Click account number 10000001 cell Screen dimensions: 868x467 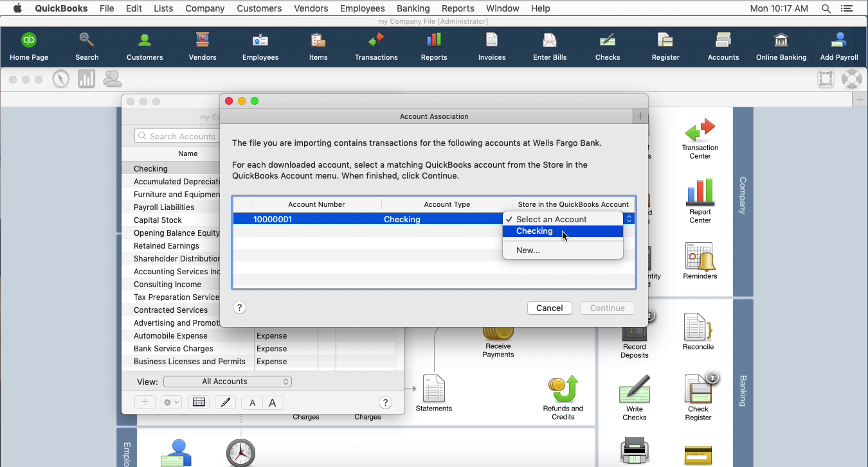click(273, 219)
